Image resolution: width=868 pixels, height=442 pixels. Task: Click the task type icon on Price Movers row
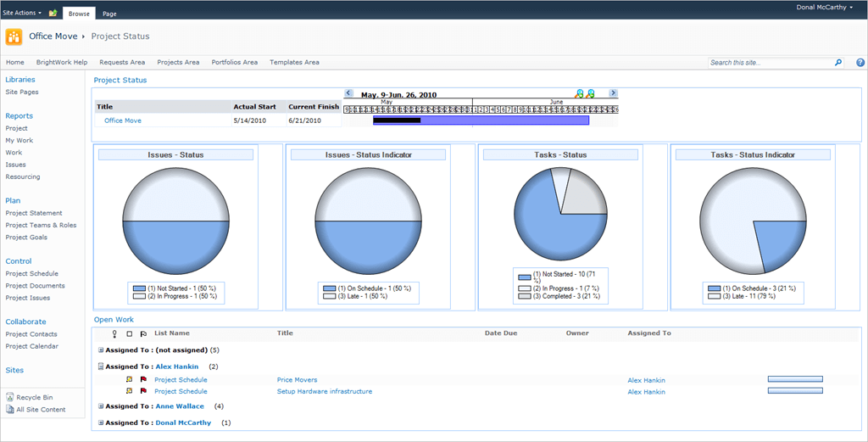coord(129,380)
